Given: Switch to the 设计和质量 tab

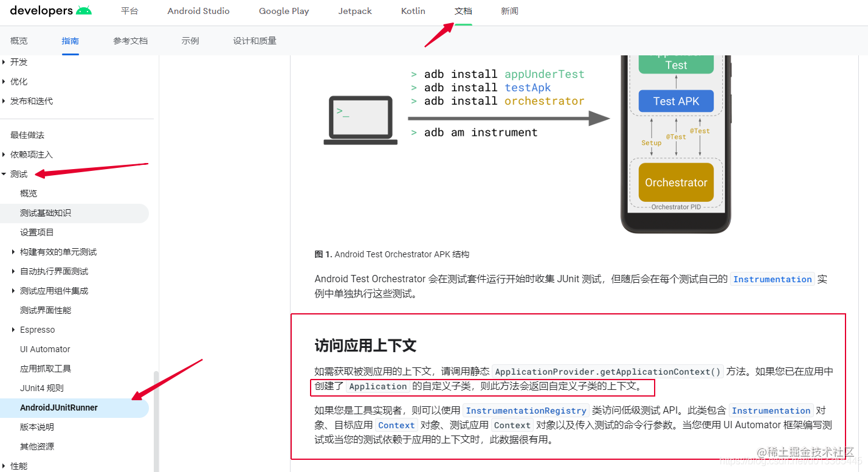Looking at the screenshot, I should (x=255, y=41).
